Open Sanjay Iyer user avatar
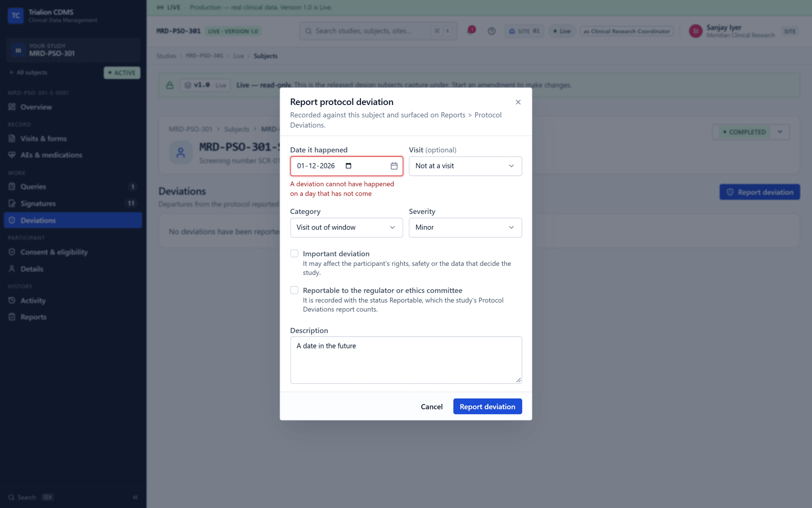812x508 pixels. [x=696, y=31]
